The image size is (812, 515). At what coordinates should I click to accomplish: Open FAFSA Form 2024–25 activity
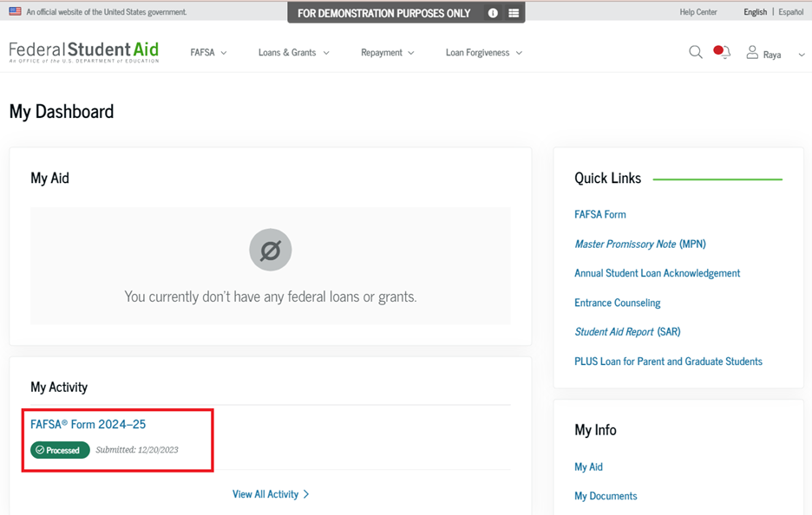pyautogui.click(x=88, y=424)
